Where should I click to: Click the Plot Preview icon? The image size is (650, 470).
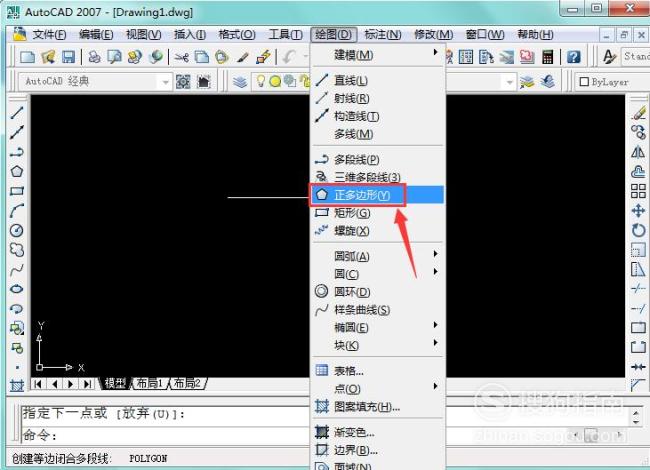pos(114,57)
